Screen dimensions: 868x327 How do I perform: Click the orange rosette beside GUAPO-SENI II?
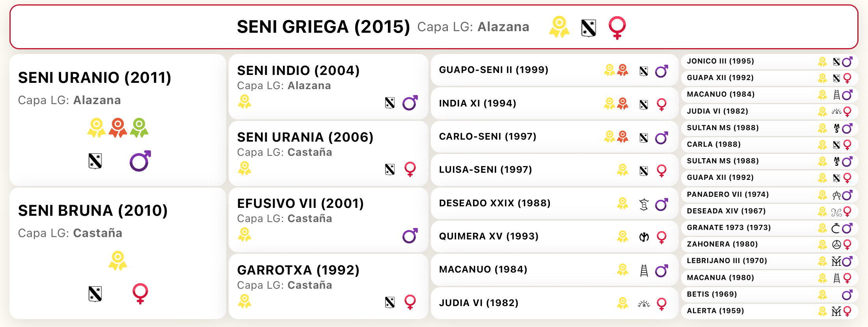(623, 70)
